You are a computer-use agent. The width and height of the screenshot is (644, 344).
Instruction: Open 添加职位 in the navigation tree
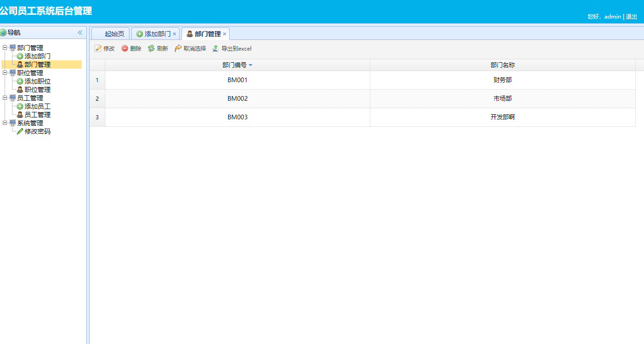37,81
